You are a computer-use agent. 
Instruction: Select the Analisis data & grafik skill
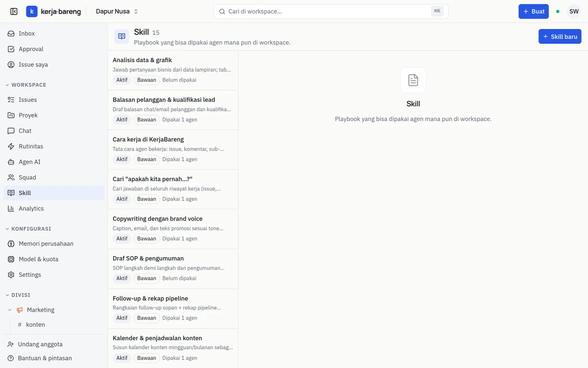coord(173,70)
